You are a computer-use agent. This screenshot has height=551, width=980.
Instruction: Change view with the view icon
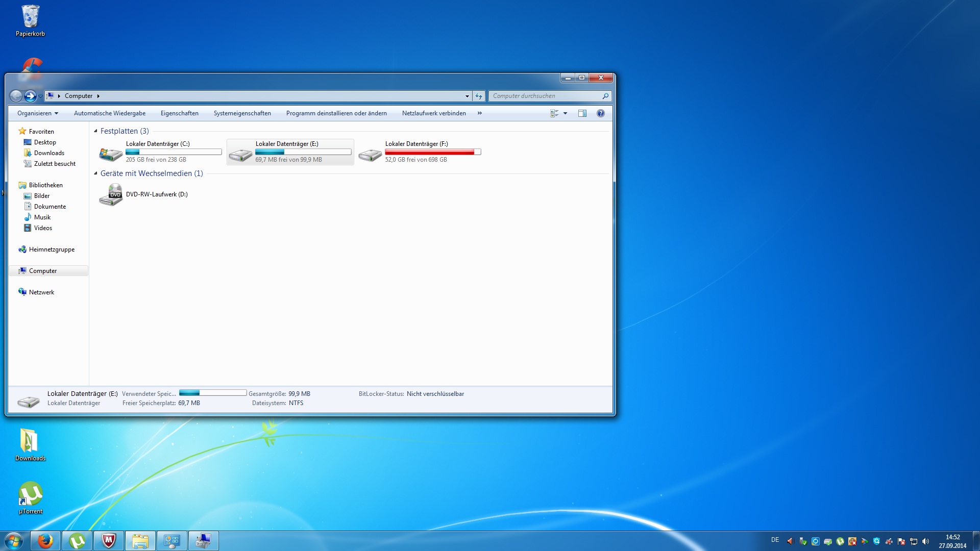tap(554, 113)
